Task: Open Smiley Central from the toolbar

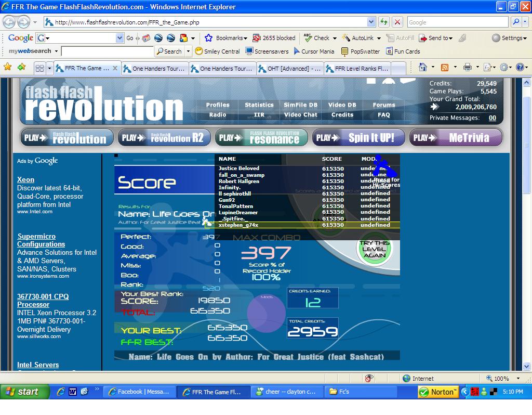Action: tap(218, 51)
